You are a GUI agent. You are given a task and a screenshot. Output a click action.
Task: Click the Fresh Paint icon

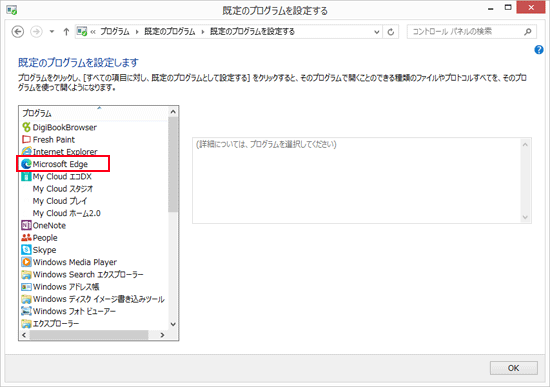[26, 139]
